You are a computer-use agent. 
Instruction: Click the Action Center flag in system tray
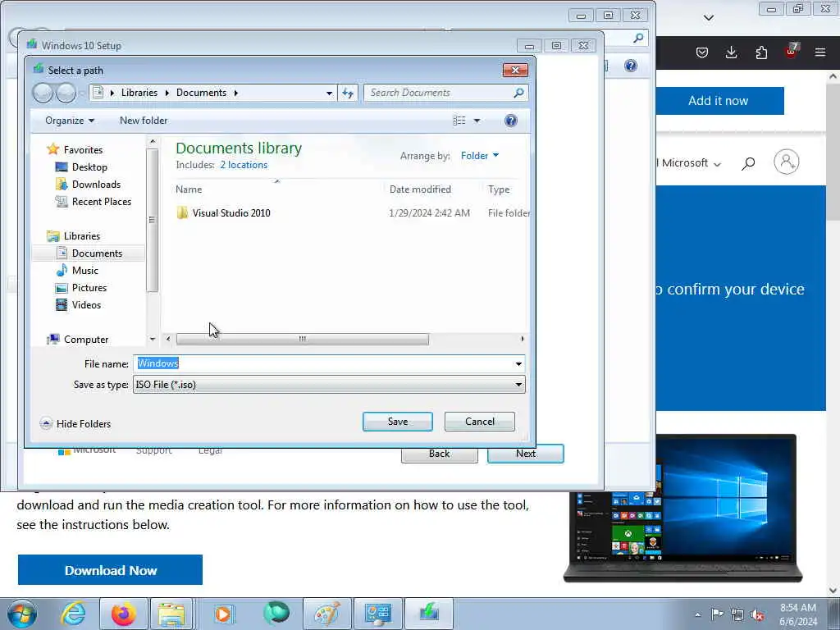pos(717,614)
